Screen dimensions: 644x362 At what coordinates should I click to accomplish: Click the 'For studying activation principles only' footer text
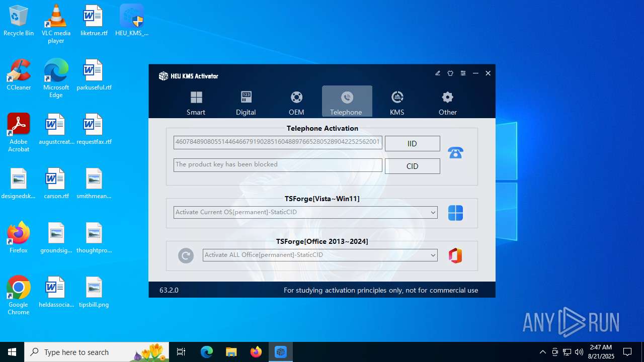[381, 290]
